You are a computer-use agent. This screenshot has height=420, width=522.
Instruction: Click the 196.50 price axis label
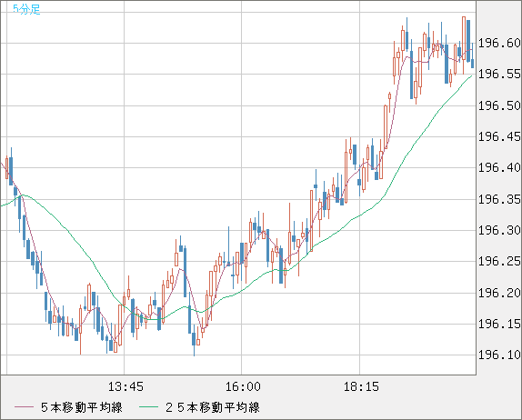(499, 105)
